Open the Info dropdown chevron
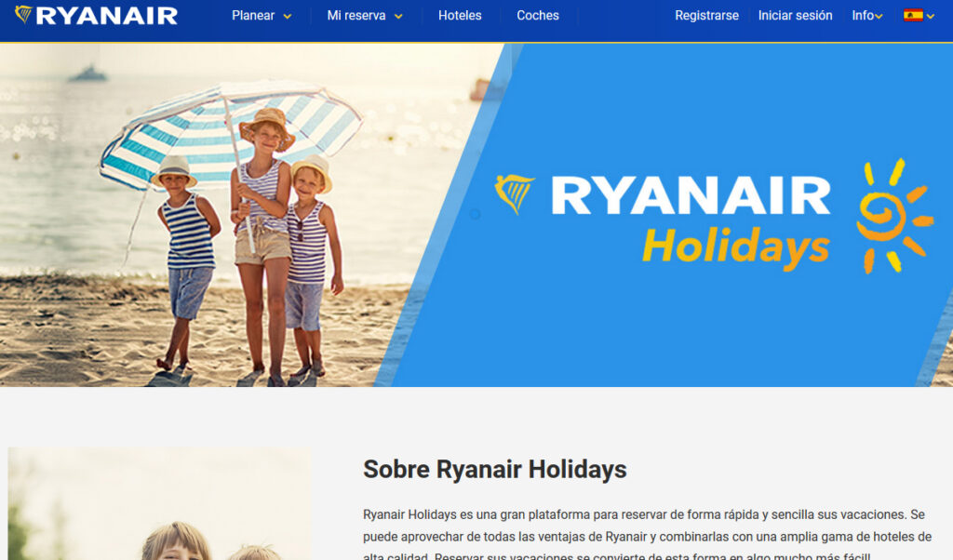 click(879, 17)
